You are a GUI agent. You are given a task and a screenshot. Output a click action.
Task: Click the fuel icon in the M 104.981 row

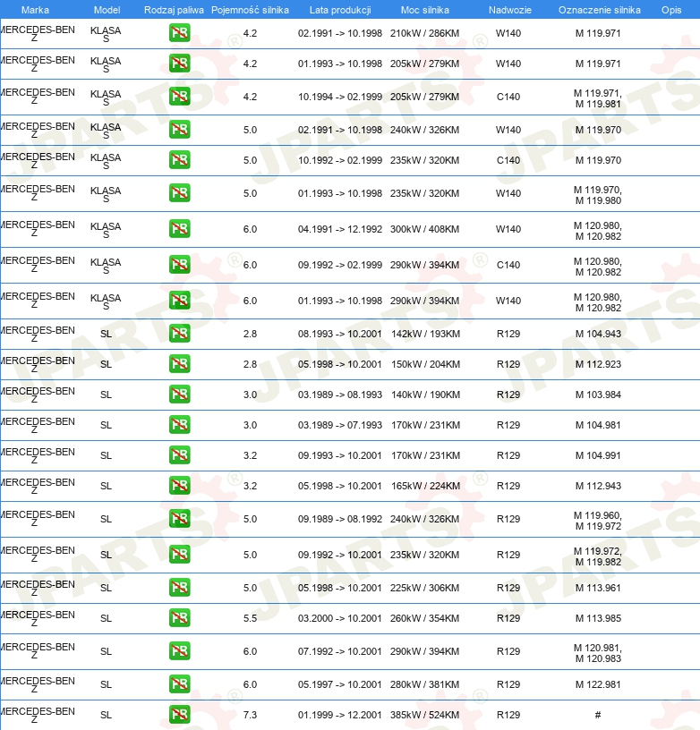pyautogui.click(x=179, y=425)
